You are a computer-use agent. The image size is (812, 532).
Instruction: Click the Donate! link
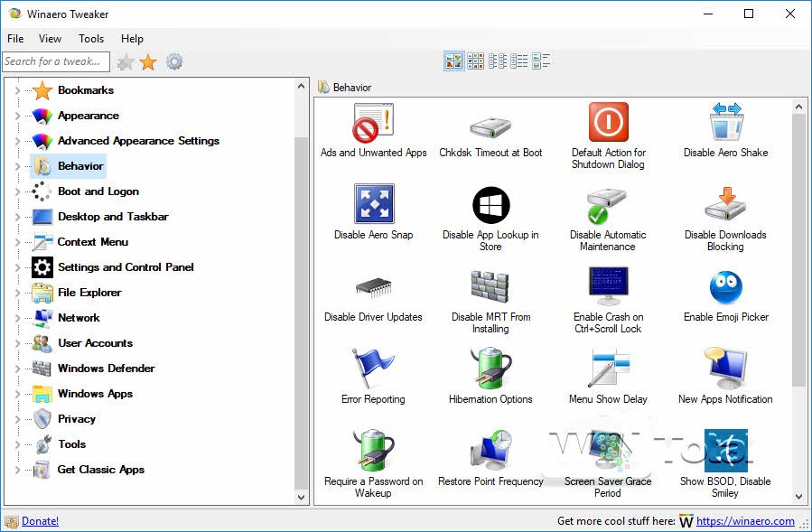40,521
